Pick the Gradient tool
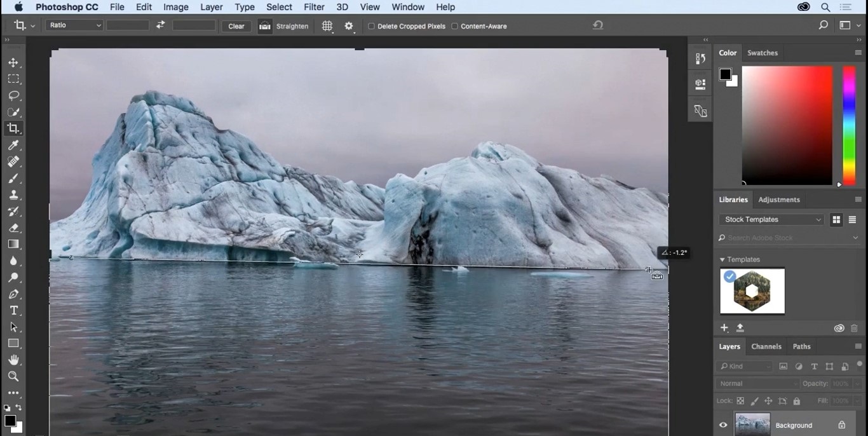Viewport: 868px width, 436px height. 13,244
